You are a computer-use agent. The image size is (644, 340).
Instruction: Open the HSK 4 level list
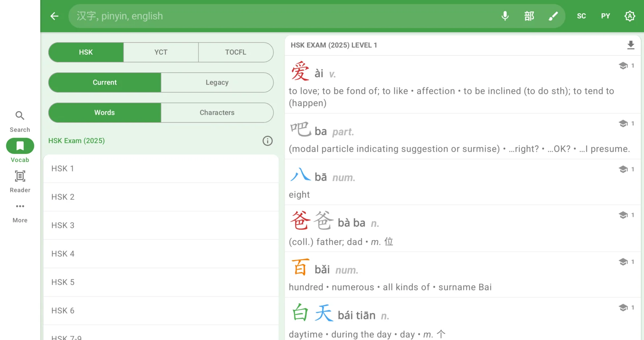click(161, 254)
